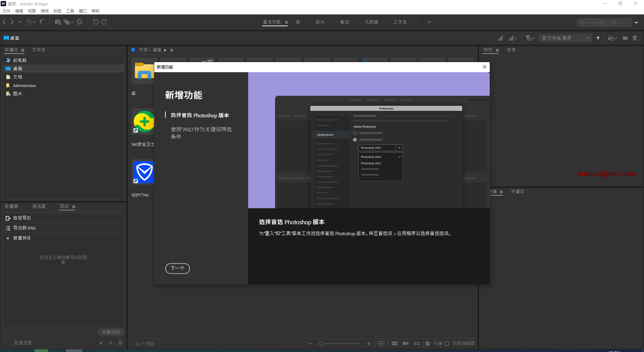This screenshot has width=644, height=352.
Task: Open the camera import (获取照片) tool
Action: pos(58,22)
